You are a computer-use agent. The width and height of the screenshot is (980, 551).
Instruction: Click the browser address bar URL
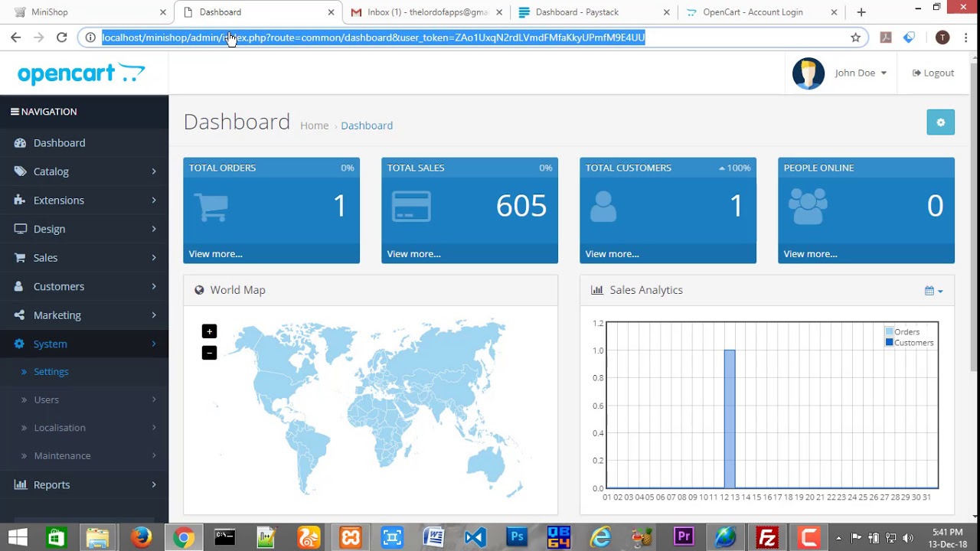click(x=374, y=37)
